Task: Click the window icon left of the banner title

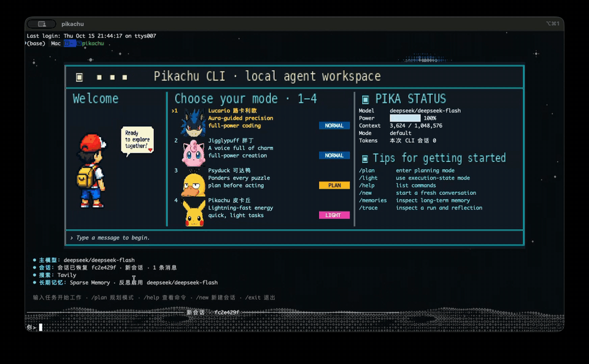Action: click(x=79, y=77)
